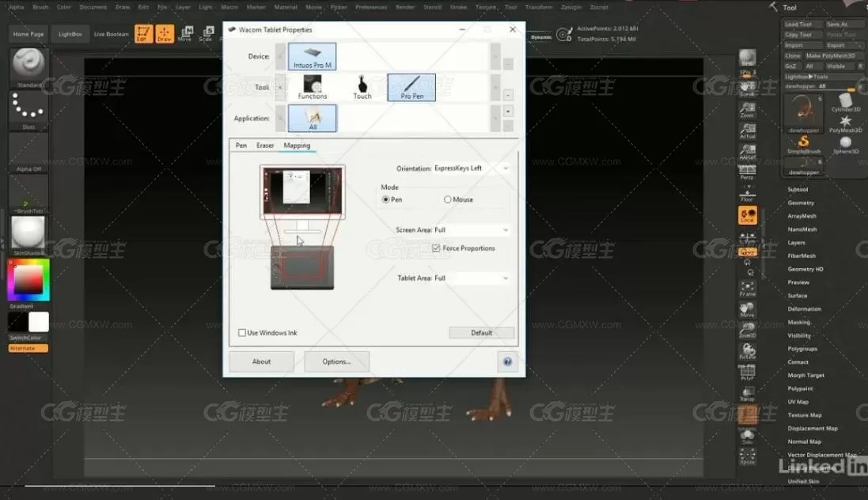Toggle the Persp perspective icon
868x500 pixels.
747,172
